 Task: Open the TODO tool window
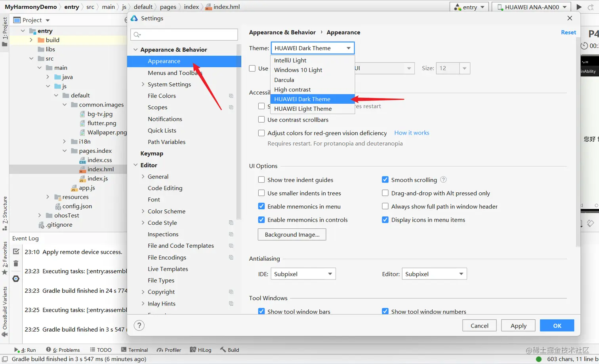click(x=101, y=350)
